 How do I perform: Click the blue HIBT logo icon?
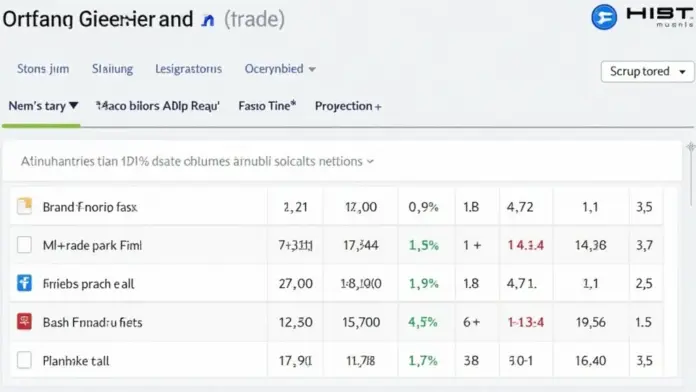604,17
